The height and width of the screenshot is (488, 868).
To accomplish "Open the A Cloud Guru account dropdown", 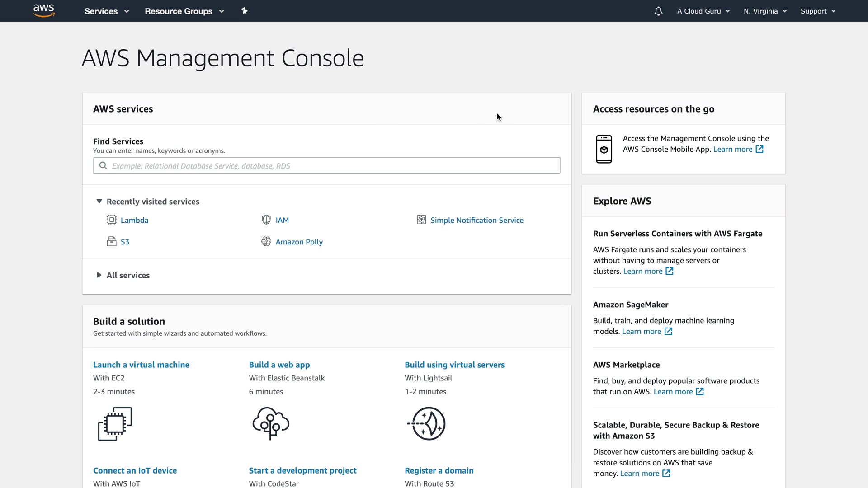I will pyautogui.click(x=703, y=11).
